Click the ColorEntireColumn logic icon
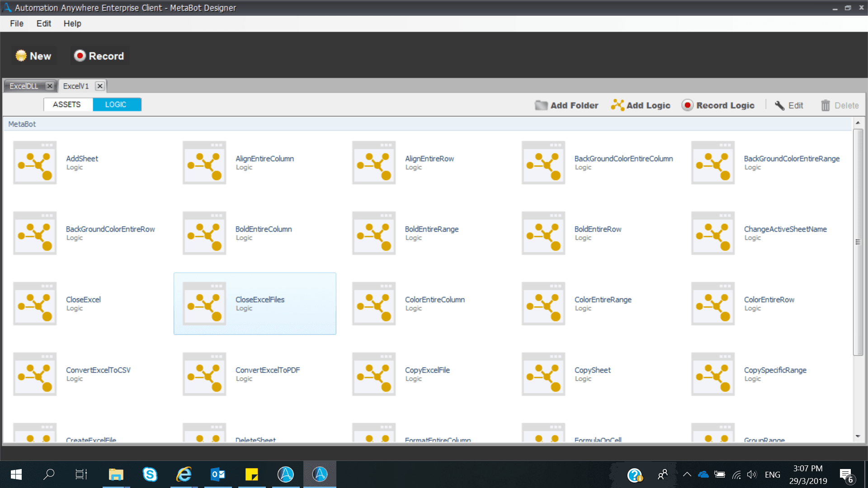The image size is (868, 488). [374, 304]
